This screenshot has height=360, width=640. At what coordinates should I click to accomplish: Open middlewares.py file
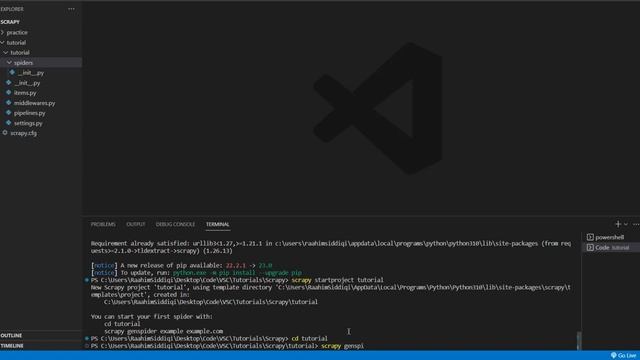point(35,103)
